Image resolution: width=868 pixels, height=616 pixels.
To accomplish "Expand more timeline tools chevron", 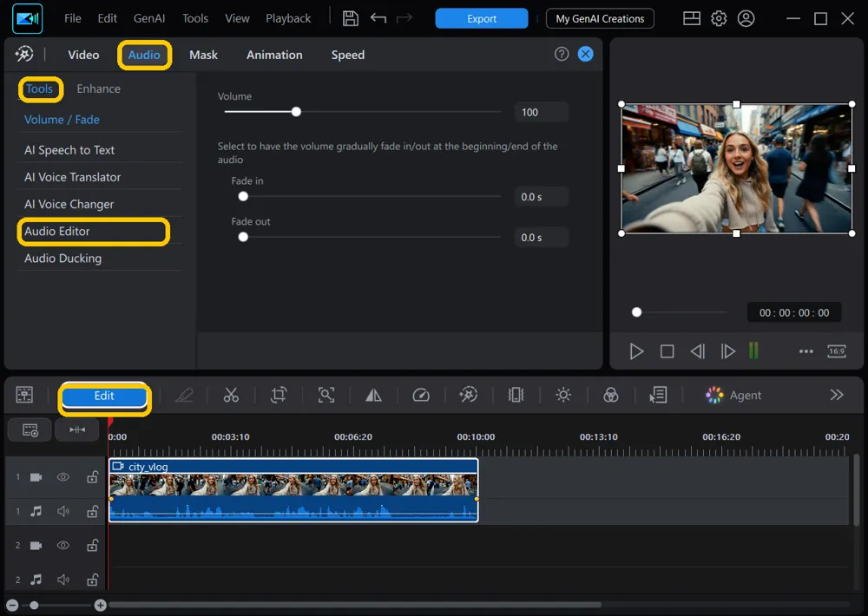I will coord(837,395).
